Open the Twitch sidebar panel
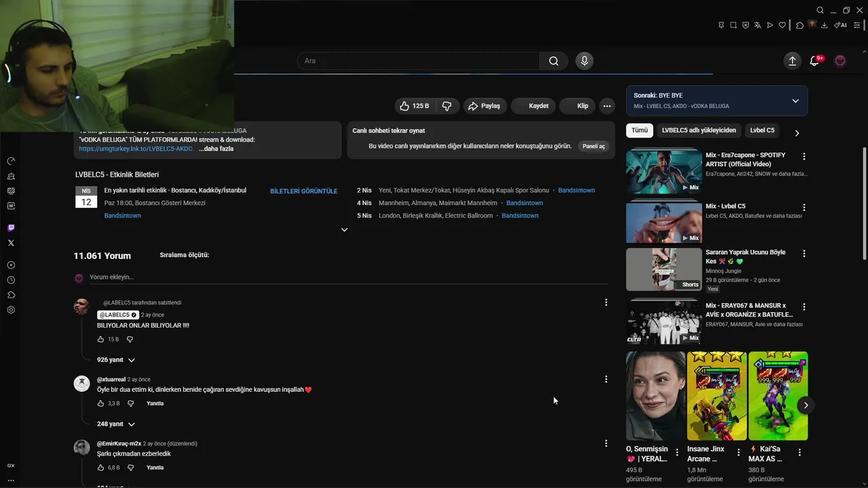Image resolution: width=868 pixels, height=488 pixels. pos(11,228)
